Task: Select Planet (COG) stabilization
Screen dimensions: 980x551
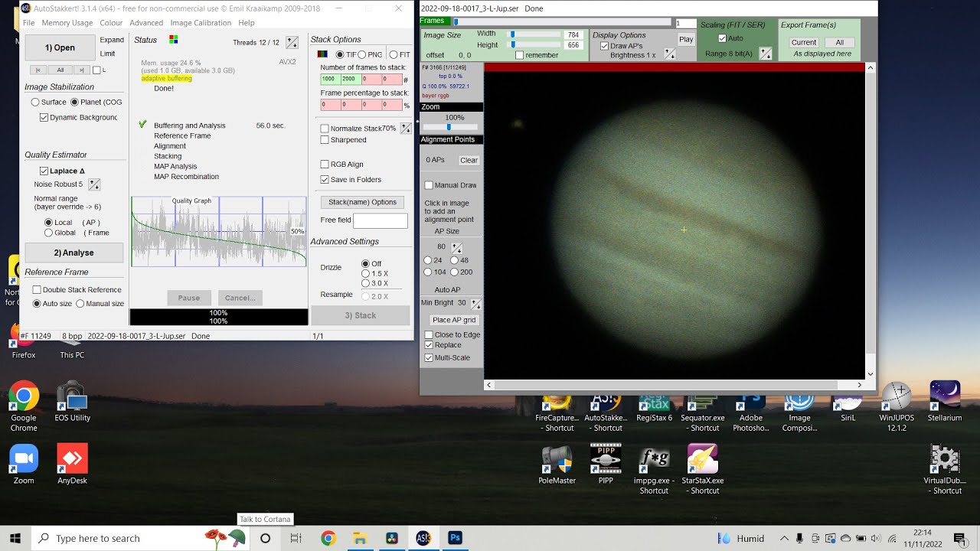Action: coord(74,102)
